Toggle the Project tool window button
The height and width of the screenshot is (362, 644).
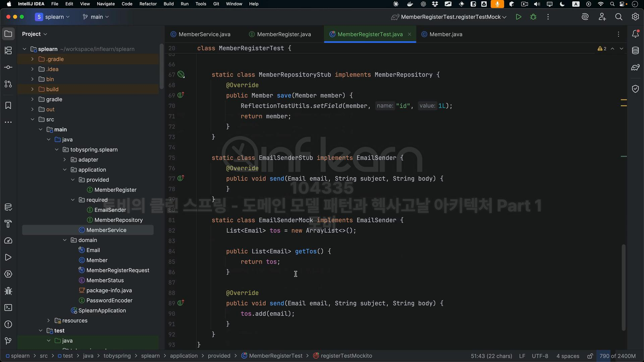coord(8,34)
